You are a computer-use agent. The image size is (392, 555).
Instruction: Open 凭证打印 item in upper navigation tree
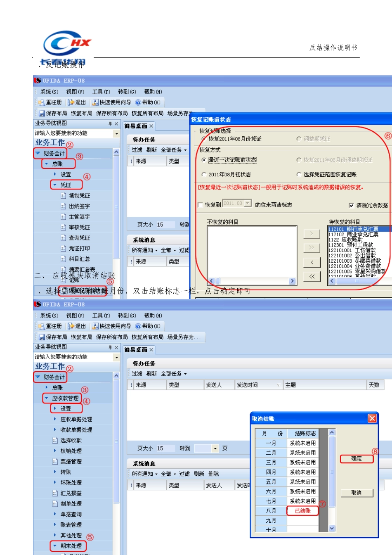(x=75, y=249)
